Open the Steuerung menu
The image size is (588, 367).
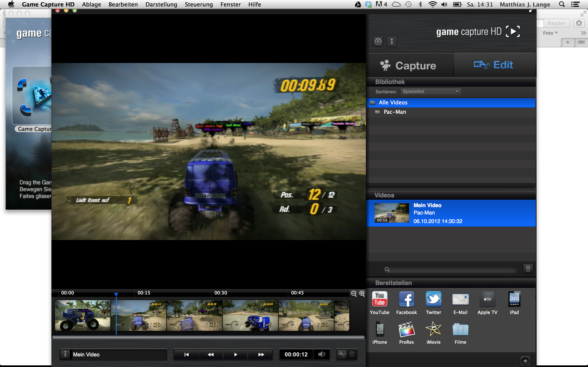pyautogui.click(x=198, y=4)
